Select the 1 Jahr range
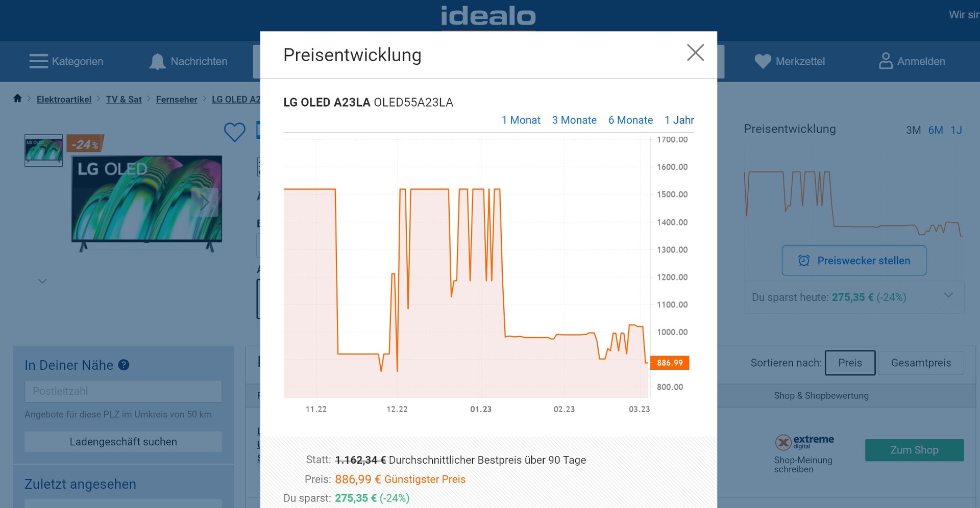This screenshot has height=508, width=980. point(679,120)
